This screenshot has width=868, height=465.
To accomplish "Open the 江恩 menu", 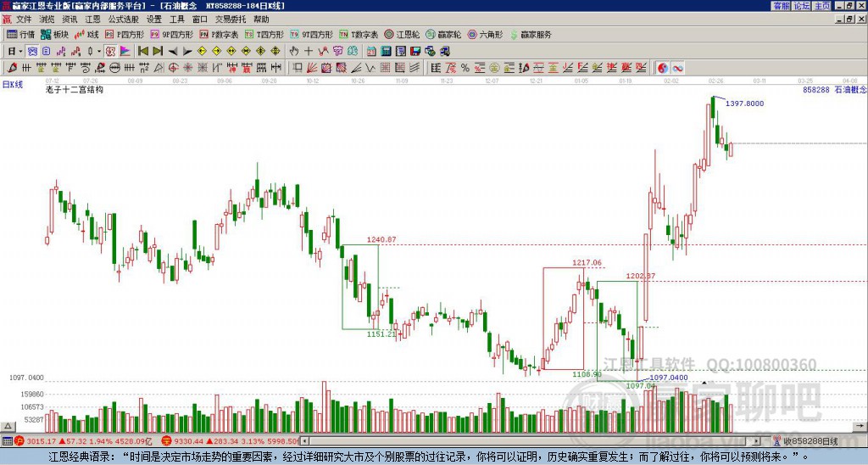I will tap(92, 20).
